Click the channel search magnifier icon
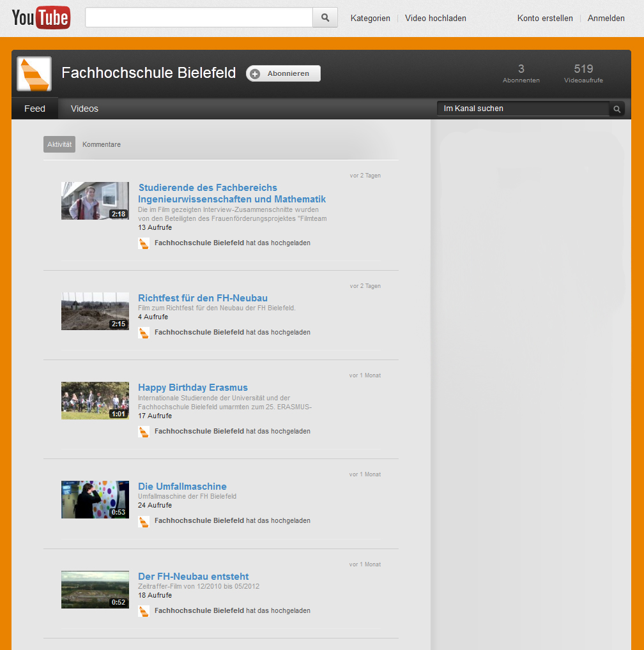644x650 pixels. (x=617, y=109)
